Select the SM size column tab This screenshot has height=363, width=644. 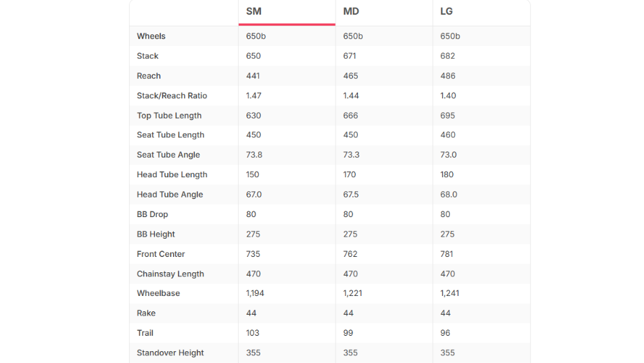pyautogui.click(x=287, y=12)
